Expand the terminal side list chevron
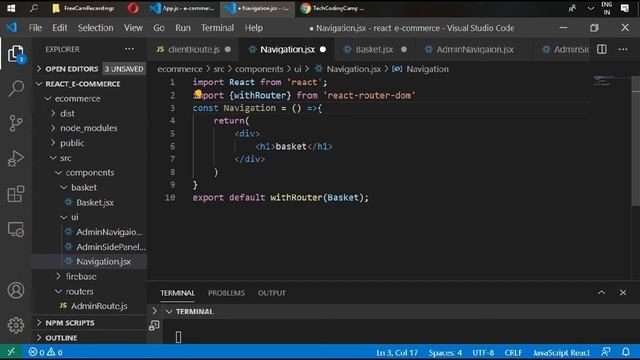Viewport: 640px width, 360px height. point(155,311)
